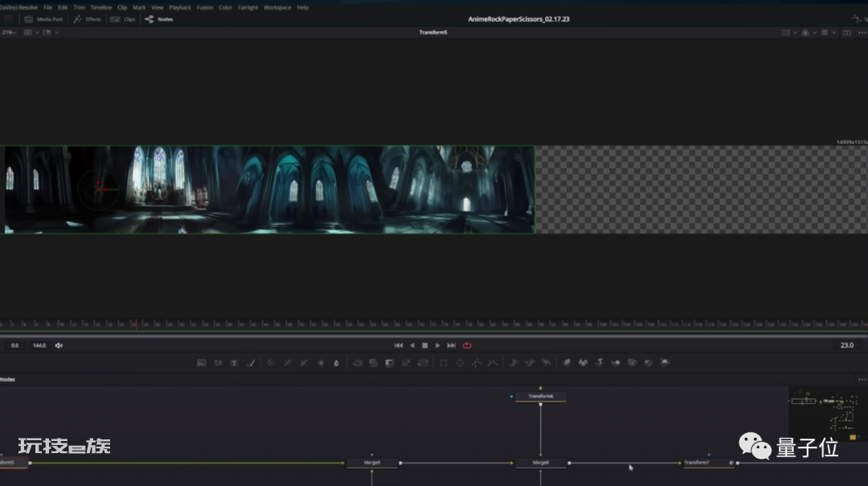The height and width of the screenshot is (486, 868).
Task: Select the Merge9 node
Action: 372,463
